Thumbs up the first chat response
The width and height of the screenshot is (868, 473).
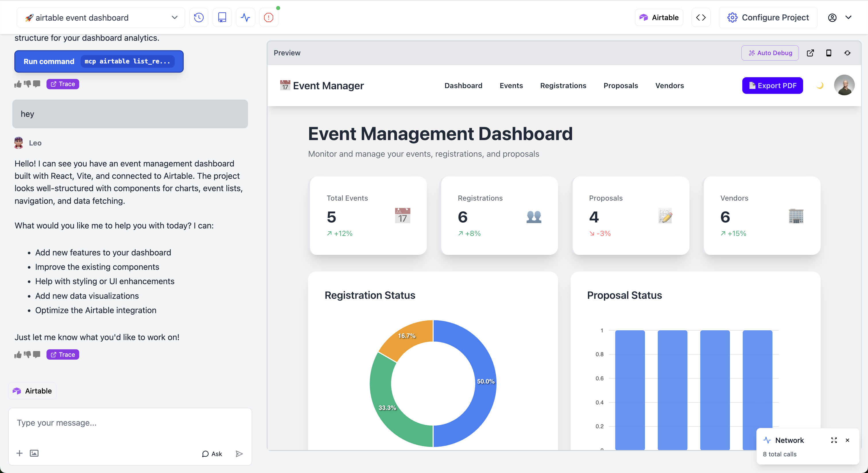tap(18, 84)
